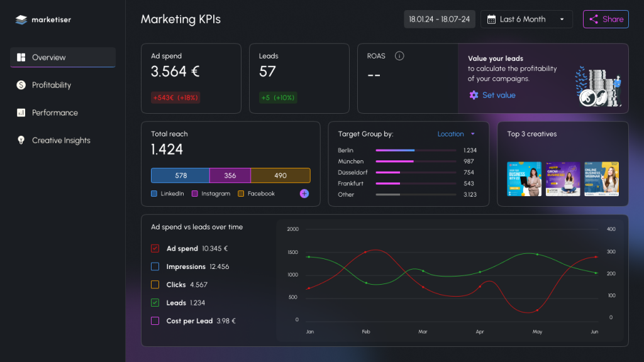This screenshot has width=644, height=362.
Task: Go to the Creative Insights section
Action: pos(61,140)
